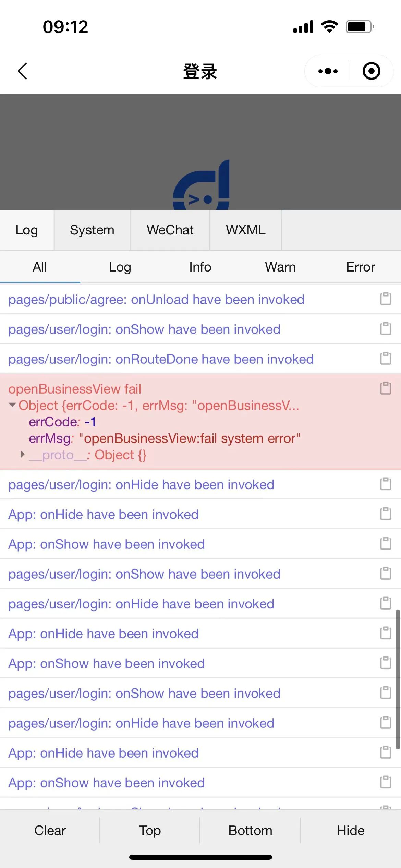Copy the first App onShow log entry
The height and width of the screenshot is (868, 401).
click(x=386, y=544)
